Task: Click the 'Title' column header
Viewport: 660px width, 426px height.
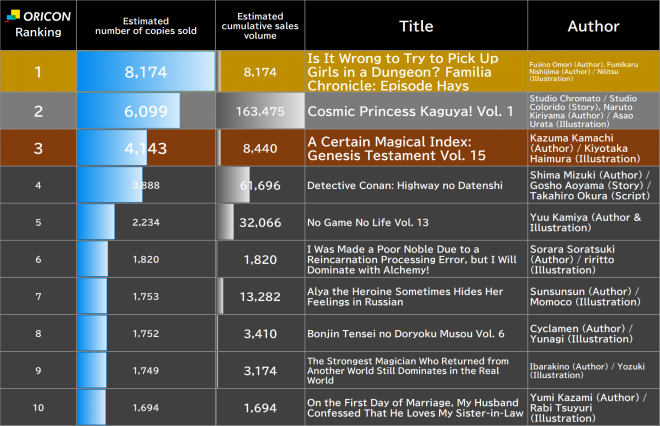Action: pos(416,26)
